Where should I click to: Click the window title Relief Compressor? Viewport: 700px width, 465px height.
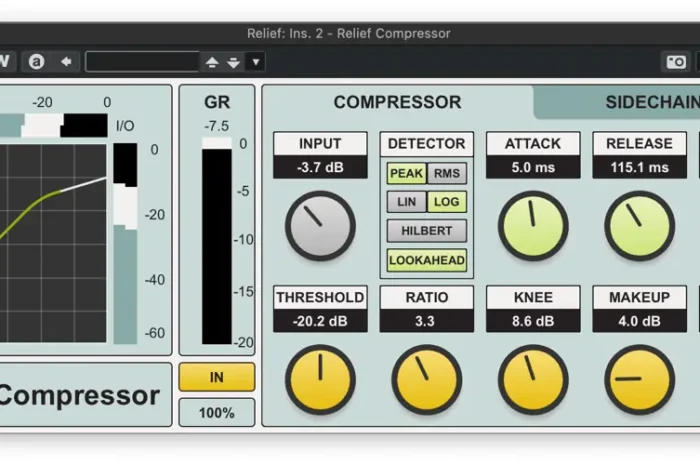pyautogui.click(x=349, y=33)
